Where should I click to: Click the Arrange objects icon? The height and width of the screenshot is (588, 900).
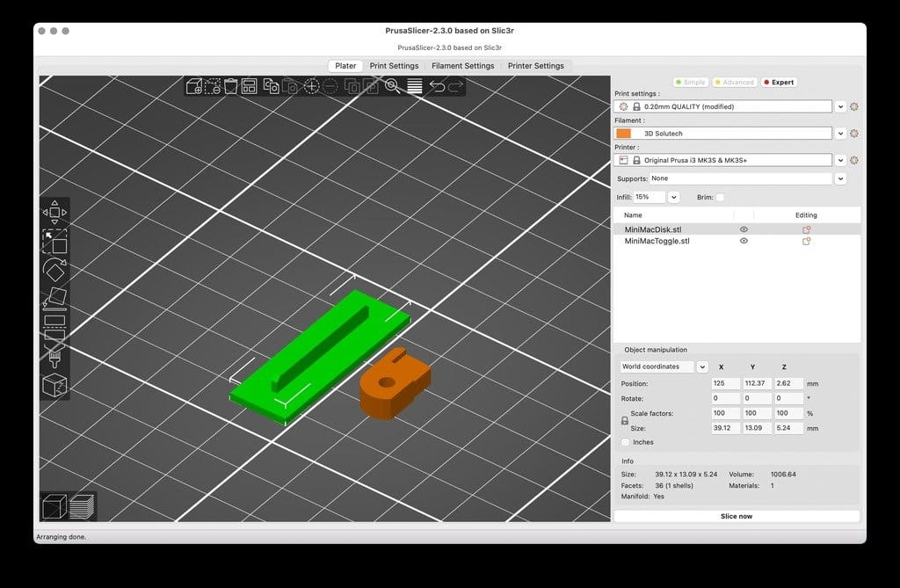pyautogui.click(x=249, y=87)
